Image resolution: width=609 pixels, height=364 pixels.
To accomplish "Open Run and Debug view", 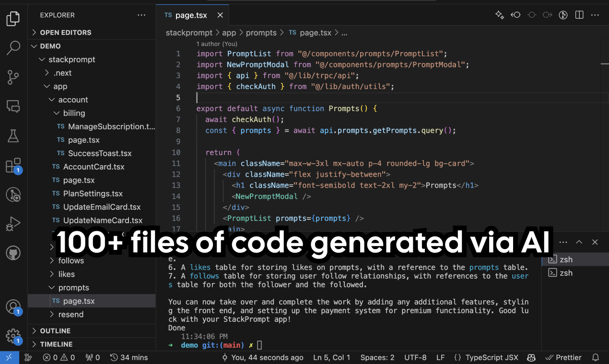I will tap(13, 224).
